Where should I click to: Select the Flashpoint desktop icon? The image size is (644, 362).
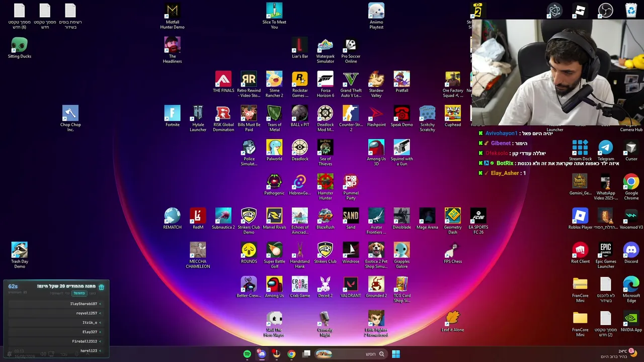pos(376,117)
